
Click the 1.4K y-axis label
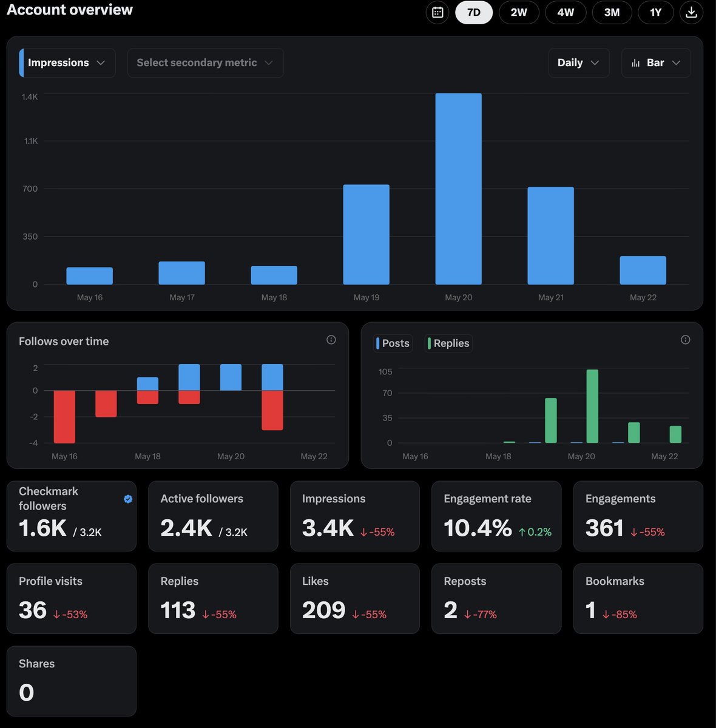tap(30, 96)
